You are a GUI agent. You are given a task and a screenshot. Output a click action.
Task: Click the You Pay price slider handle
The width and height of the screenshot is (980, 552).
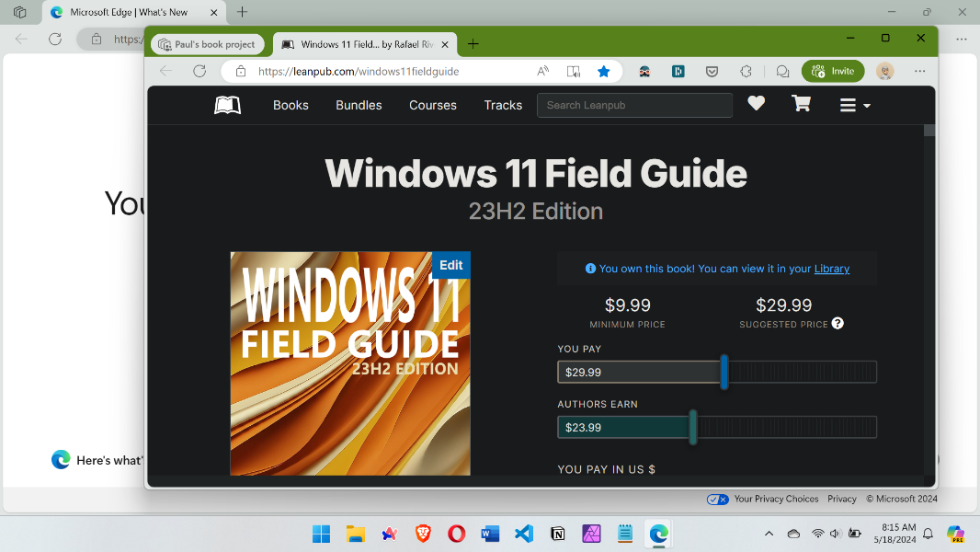724,372
